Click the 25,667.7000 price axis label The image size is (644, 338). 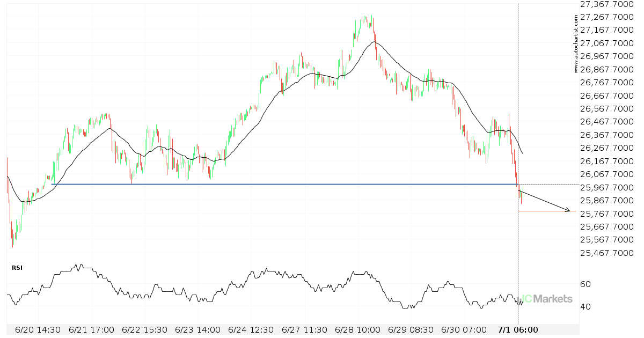[608, 227]
